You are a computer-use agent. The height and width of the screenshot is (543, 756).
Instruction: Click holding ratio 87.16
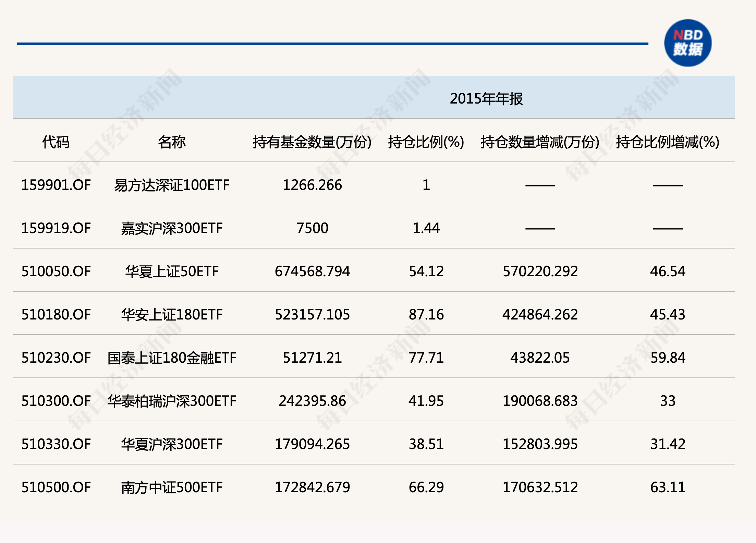pos(426,315)
